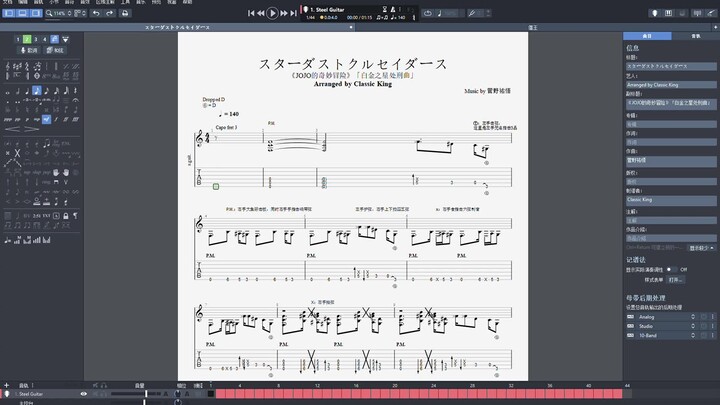
Task: Add a new track with the plus button
Action: click(x=6, y=385)
